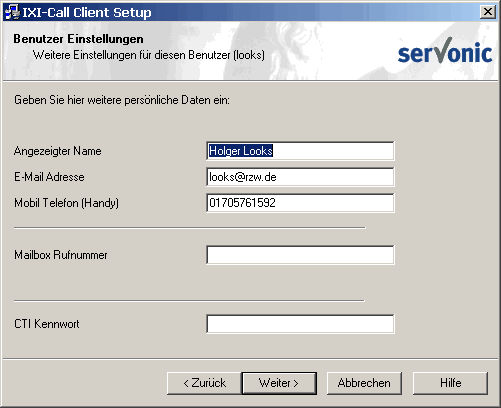
Task: Focus the Angezeigter Name input field
Action: 300,151
